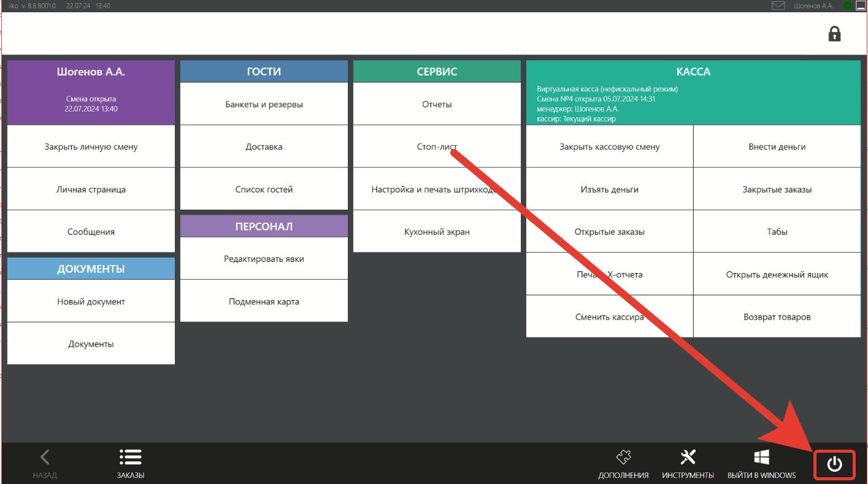
Task: Exit to Windows via the Windows logo icon
Action: pos(761,457)
